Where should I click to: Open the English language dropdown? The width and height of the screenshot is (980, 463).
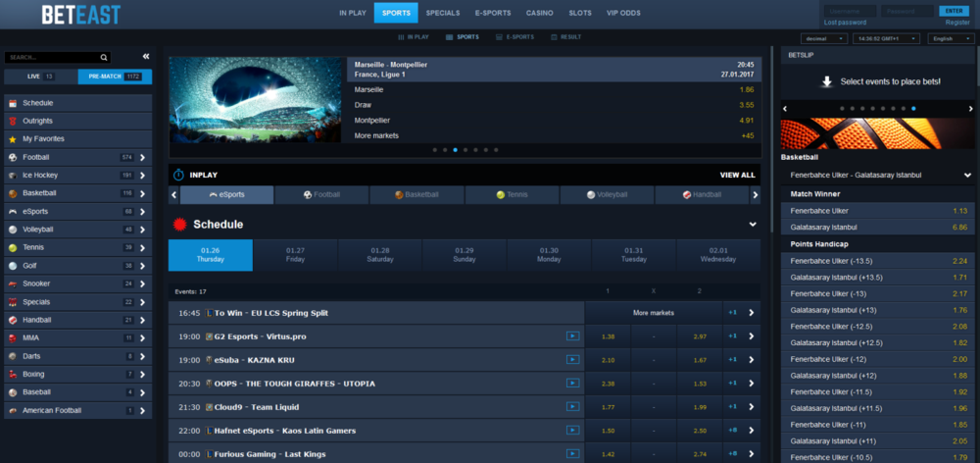951,39
